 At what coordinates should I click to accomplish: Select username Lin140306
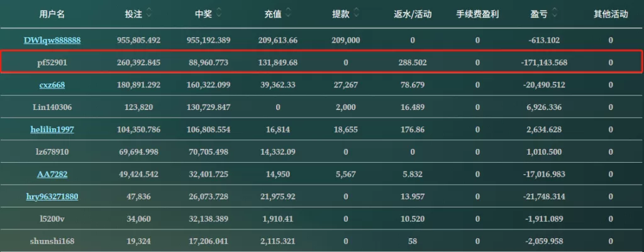(52, 107)
